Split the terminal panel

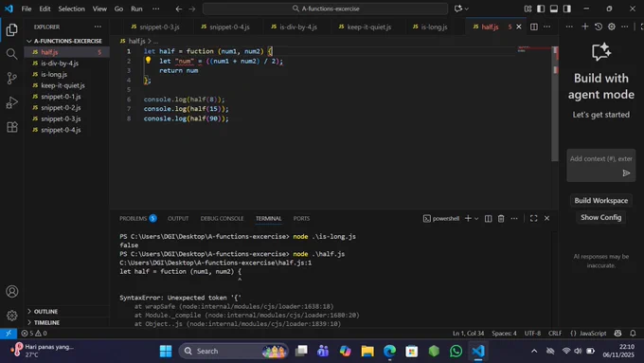tap(488, 218)
